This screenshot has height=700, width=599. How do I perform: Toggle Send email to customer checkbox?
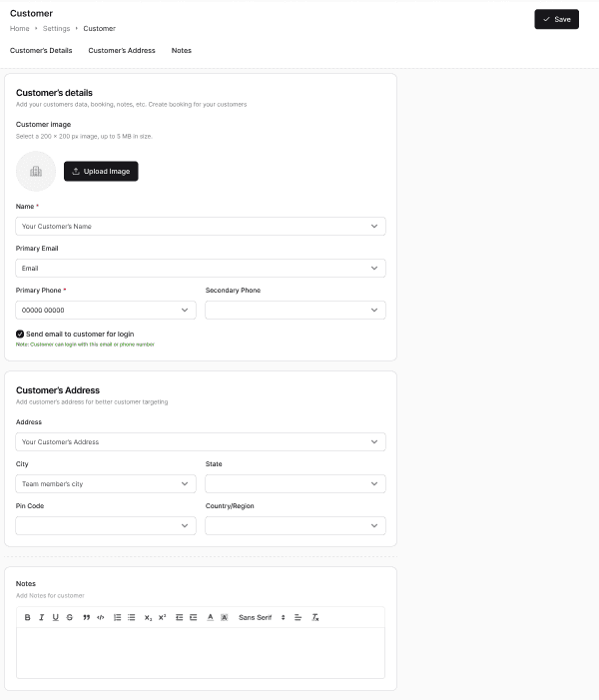20,334
